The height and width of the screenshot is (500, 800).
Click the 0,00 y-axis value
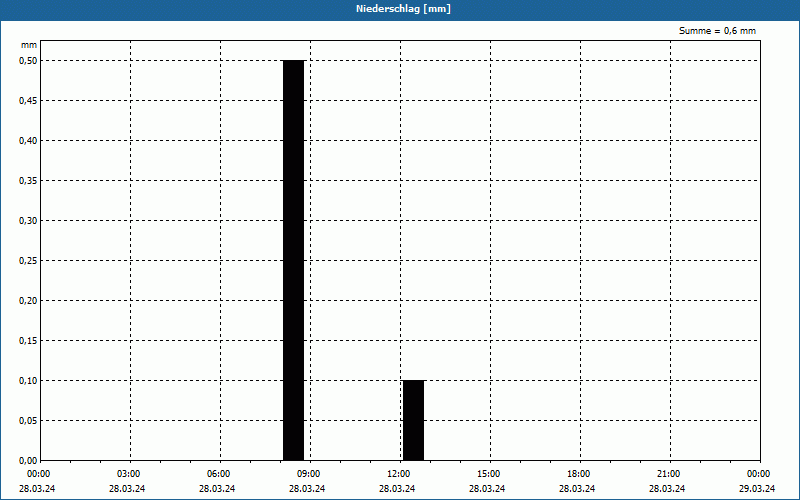coord(28,461)
